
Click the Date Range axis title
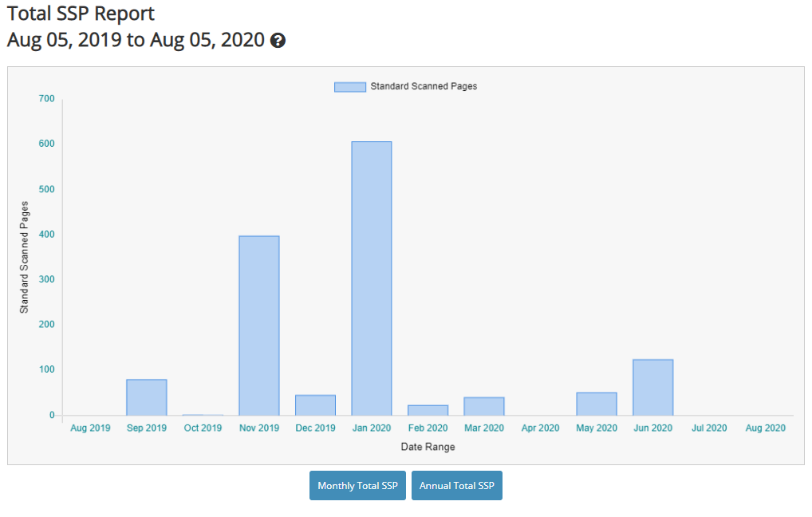pyautogui.click(x=428, y=447)
